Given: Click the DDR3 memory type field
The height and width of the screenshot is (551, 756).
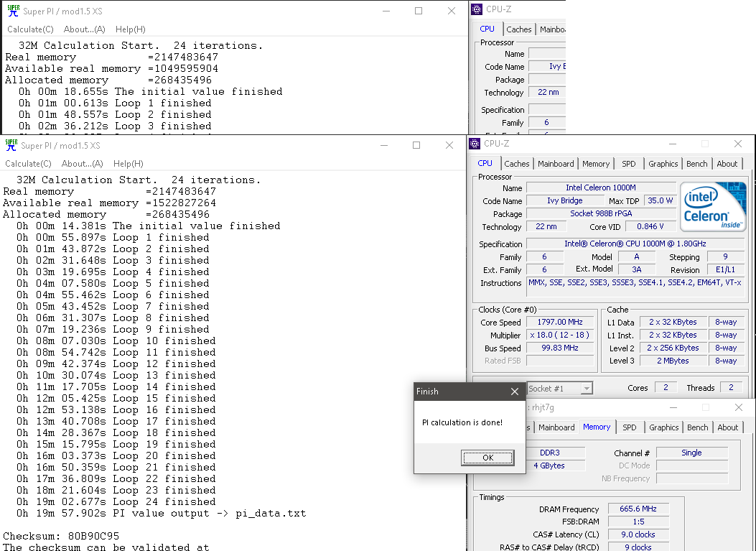Looking at the screenshot, I should (x=554, y=453).
